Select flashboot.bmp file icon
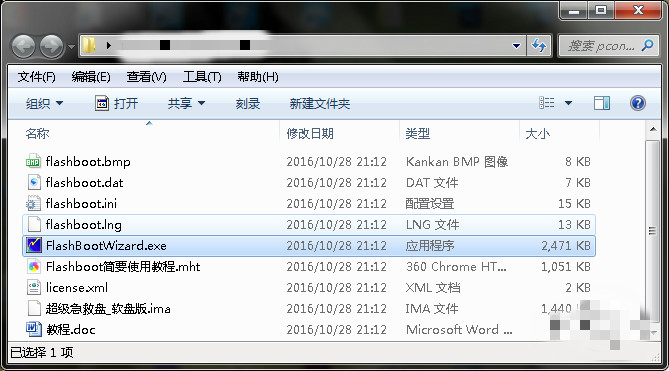The image size is (669, 371). [x=33, y=162]
